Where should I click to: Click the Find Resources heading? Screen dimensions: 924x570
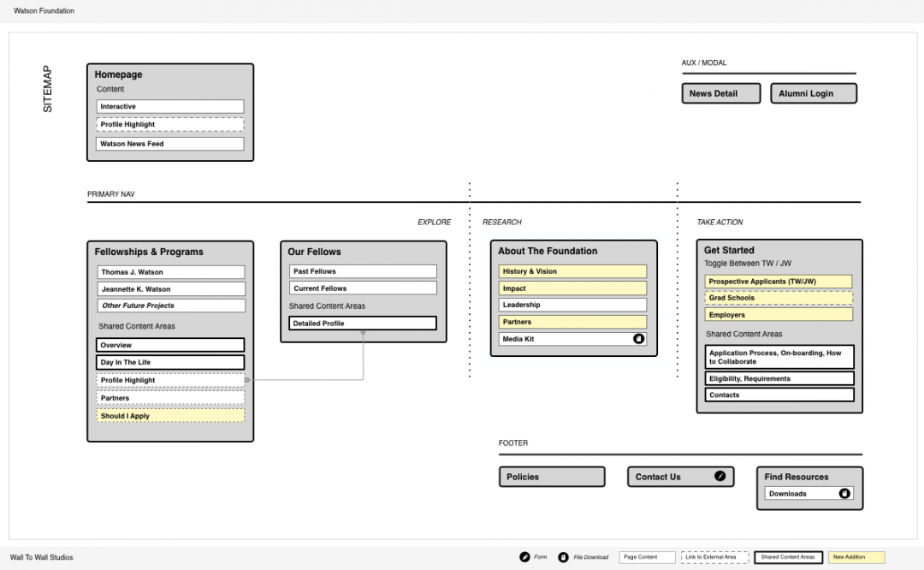pos(797,477)
